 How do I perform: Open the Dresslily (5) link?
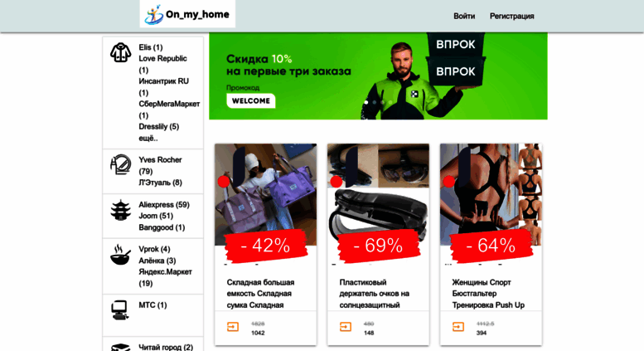click(x=158, y=127)
